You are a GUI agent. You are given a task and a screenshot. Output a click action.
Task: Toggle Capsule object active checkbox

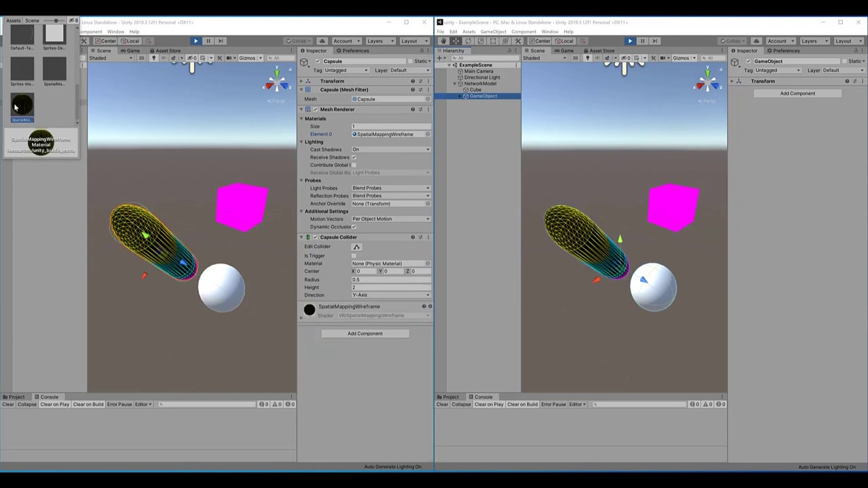coord(317,61)
